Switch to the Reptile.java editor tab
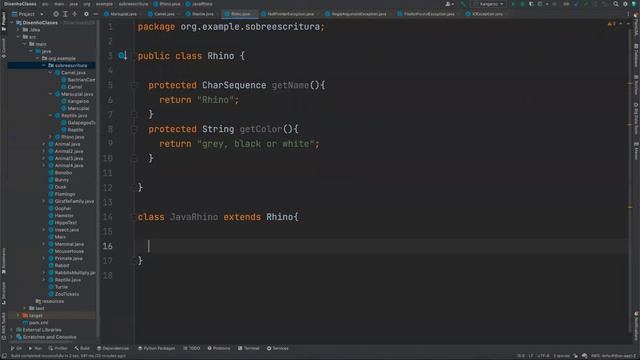Screen dimensions: 640x360 (x=200, y=14)
